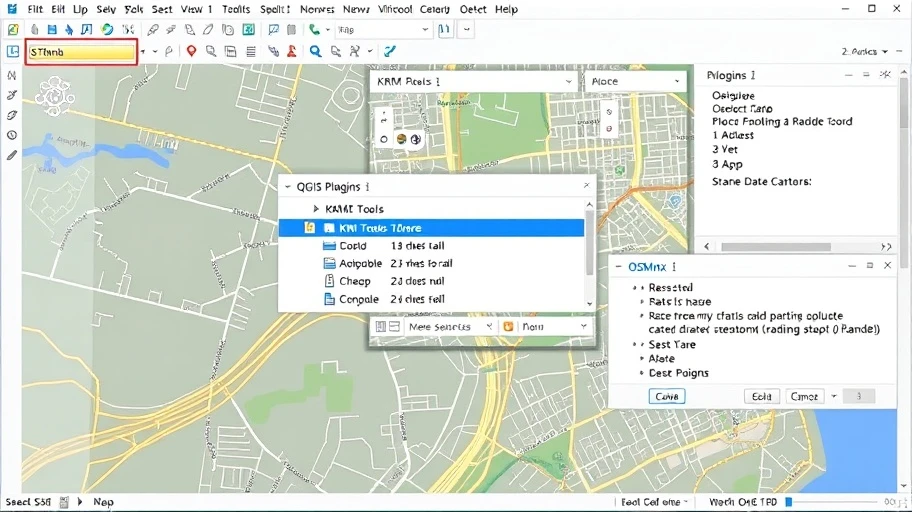Click the red map-pin marker icon
This screenshot has width=912, height=512.
click(191, 51)
